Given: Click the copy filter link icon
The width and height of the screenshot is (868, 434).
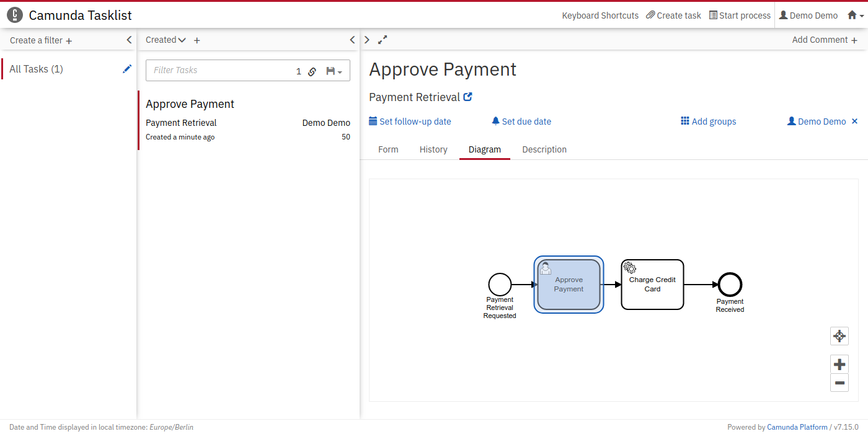Looking at the screenshot, I should 312,71.
